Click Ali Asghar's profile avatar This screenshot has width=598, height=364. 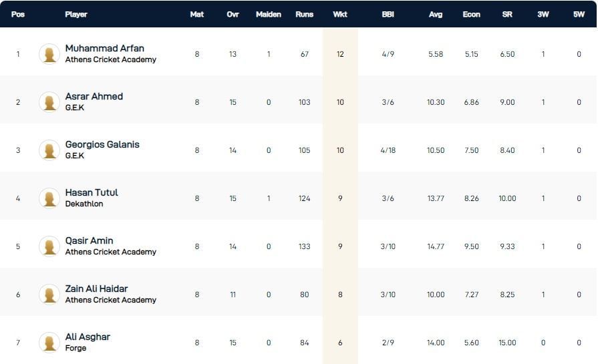click(x=49, y=343)
